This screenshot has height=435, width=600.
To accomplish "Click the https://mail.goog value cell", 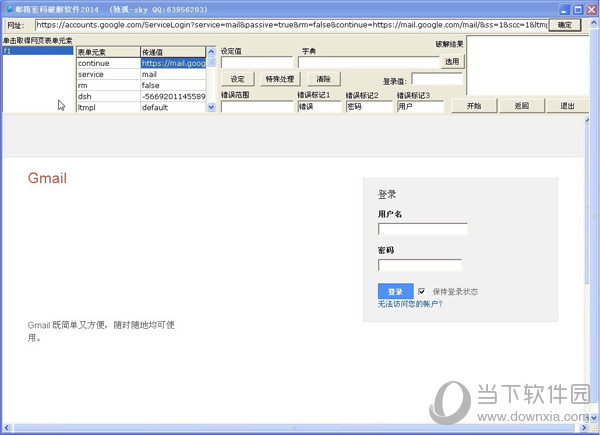I will coord(173,63).
